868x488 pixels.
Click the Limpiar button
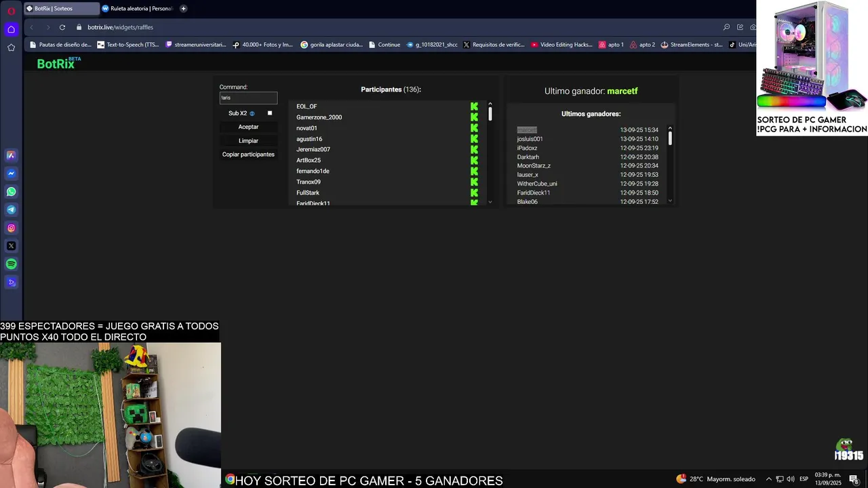248,141
